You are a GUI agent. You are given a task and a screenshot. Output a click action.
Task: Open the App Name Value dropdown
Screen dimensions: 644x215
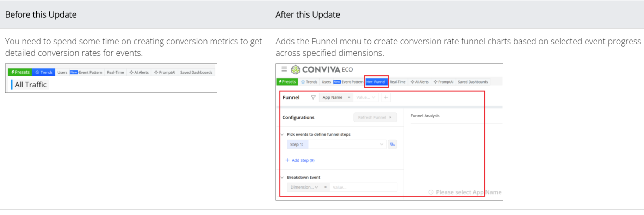point(365,98)
